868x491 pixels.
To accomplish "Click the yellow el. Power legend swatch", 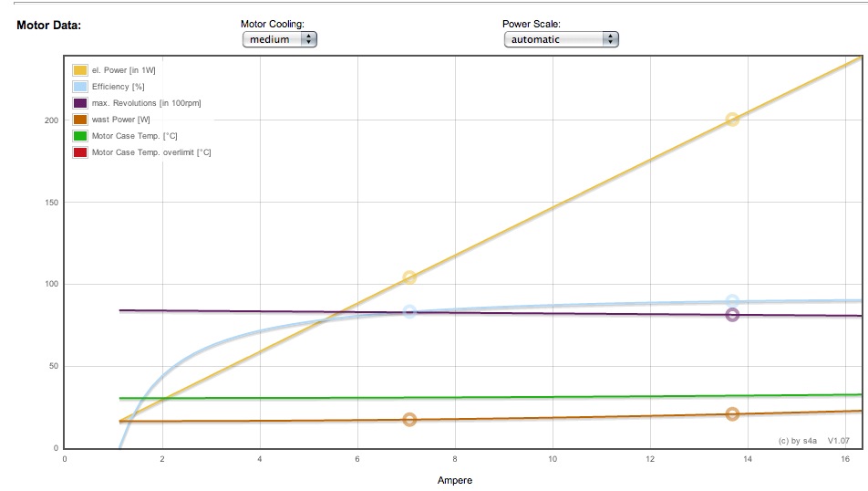I will coord(80,70).
